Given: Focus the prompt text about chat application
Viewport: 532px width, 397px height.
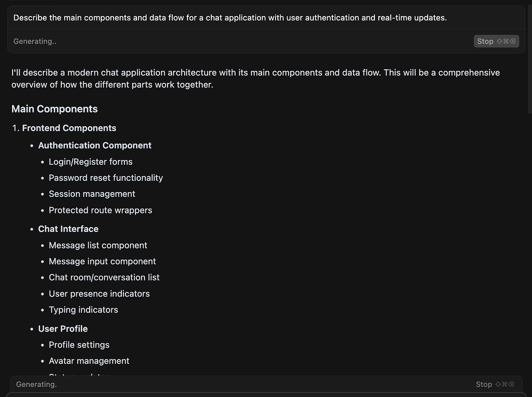Looking at the screenshot, I should pyautogui.click(x=230, y=18).
